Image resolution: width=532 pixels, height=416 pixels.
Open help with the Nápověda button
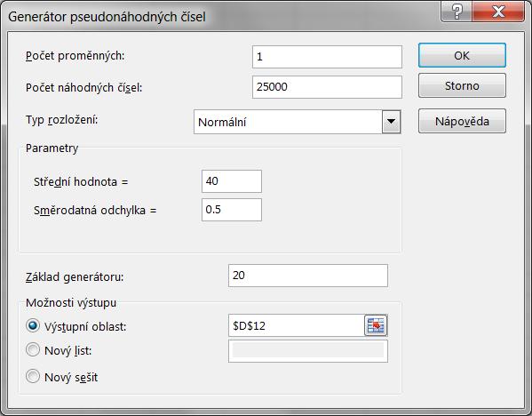click(x=462, y=121)
